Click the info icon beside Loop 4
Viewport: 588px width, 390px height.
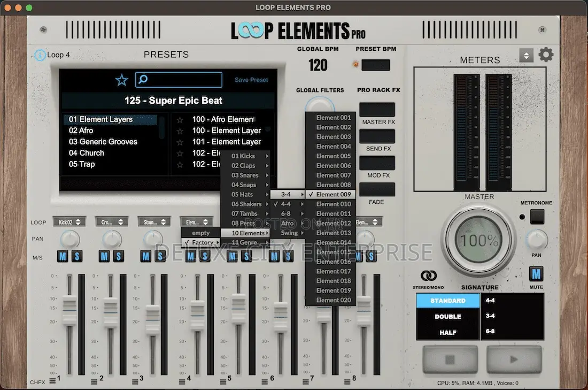(x=40, y=55)
